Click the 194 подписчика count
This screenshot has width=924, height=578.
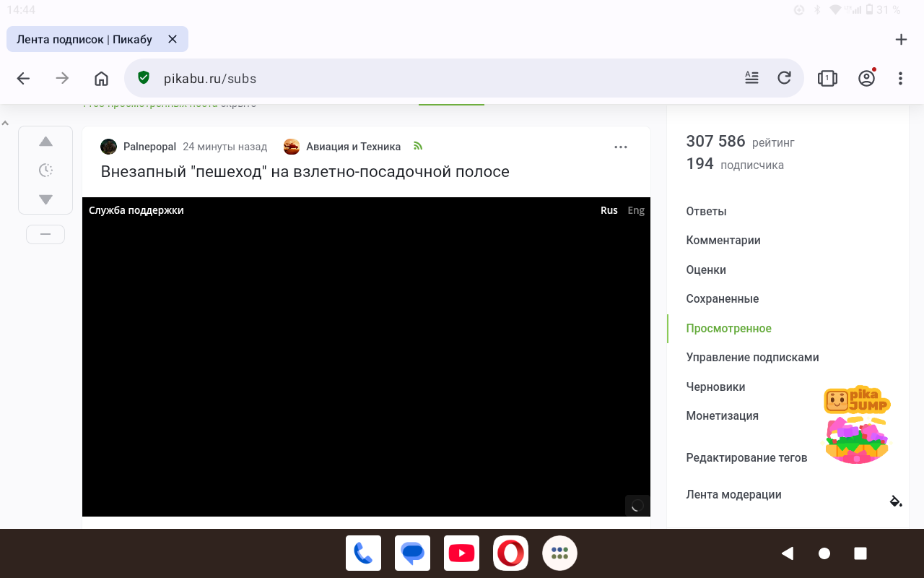[735, 164]
